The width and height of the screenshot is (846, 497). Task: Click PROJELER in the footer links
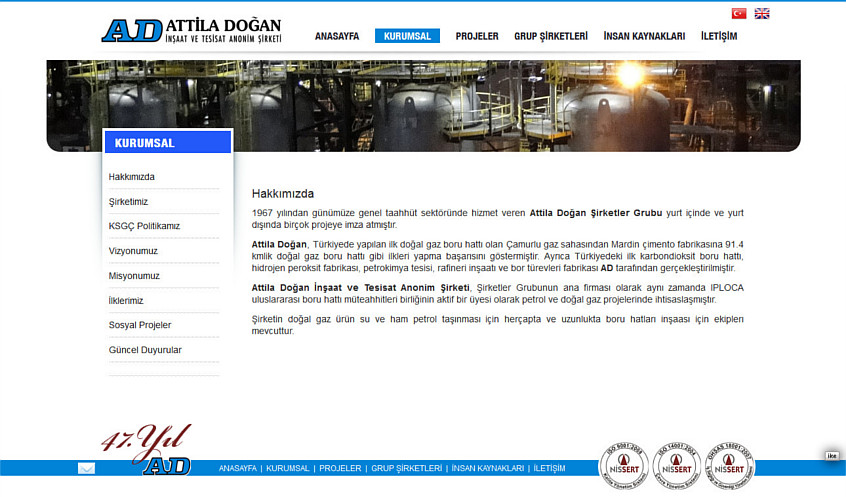point(340,468)
